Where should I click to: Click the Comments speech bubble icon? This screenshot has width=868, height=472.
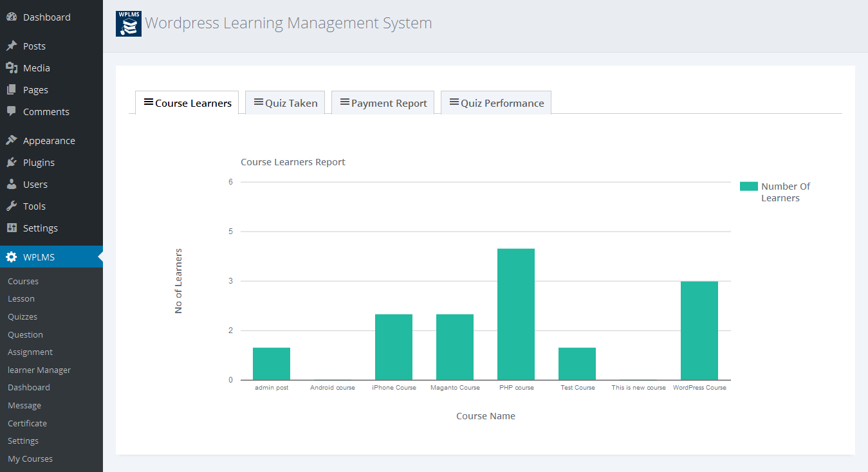pos(12,112)
